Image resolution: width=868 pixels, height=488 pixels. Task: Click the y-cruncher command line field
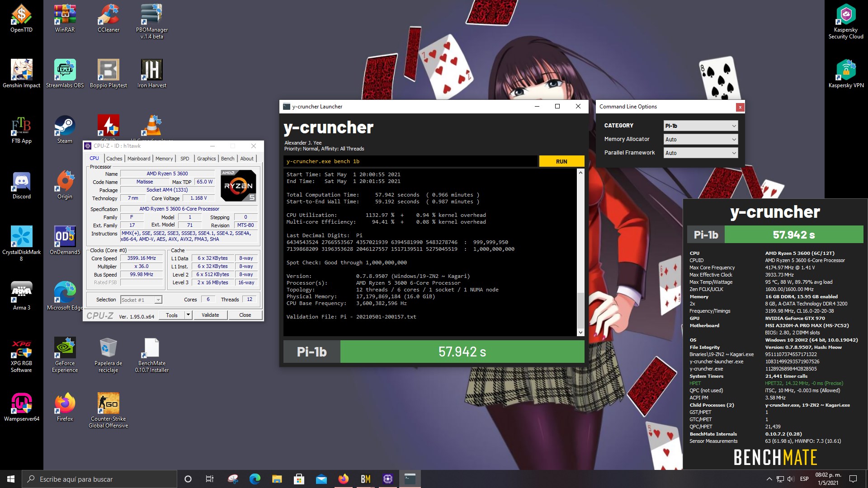[410, 161]
